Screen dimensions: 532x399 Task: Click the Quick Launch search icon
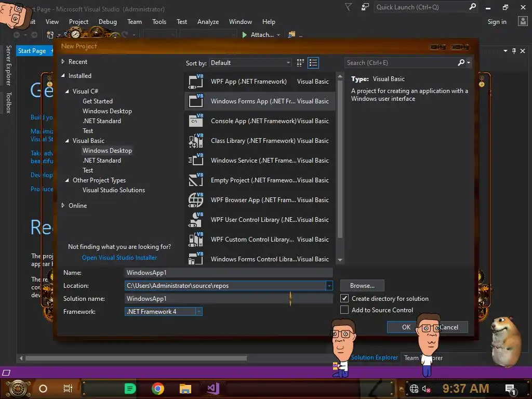click(472, 7)
